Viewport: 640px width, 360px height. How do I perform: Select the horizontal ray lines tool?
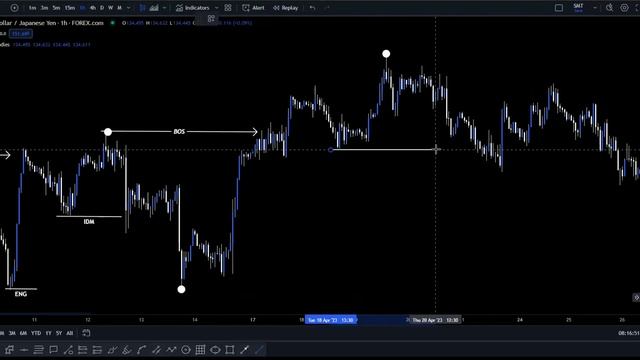pos(38,350)
